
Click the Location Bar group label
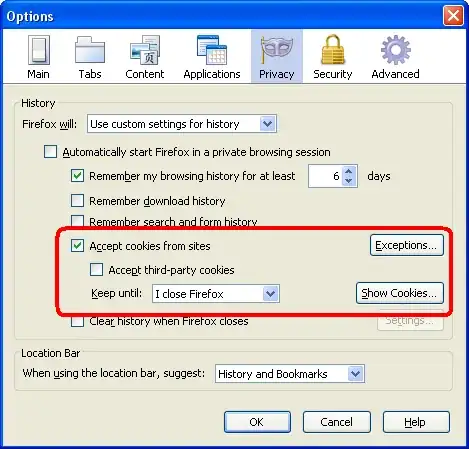(x=50, y=353)
